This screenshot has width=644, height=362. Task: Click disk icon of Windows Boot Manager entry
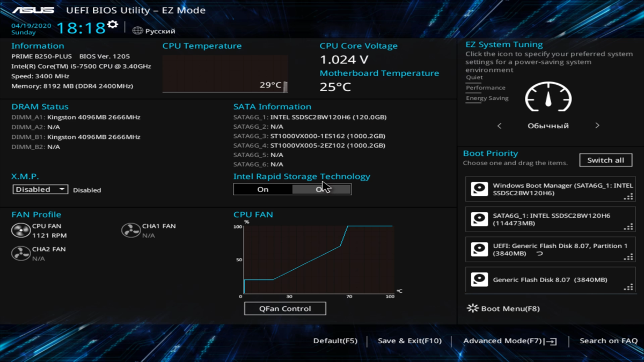[x=479, y=189]
